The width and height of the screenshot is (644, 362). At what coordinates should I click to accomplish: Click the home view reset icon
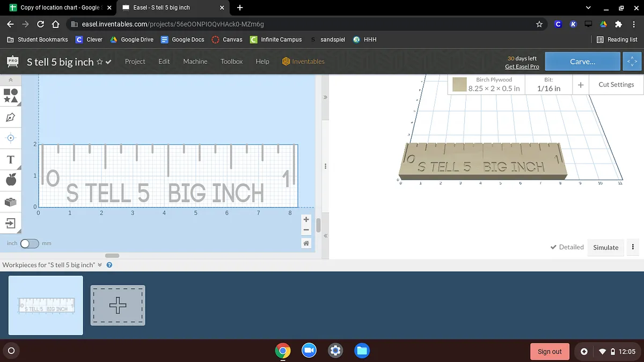306,243
